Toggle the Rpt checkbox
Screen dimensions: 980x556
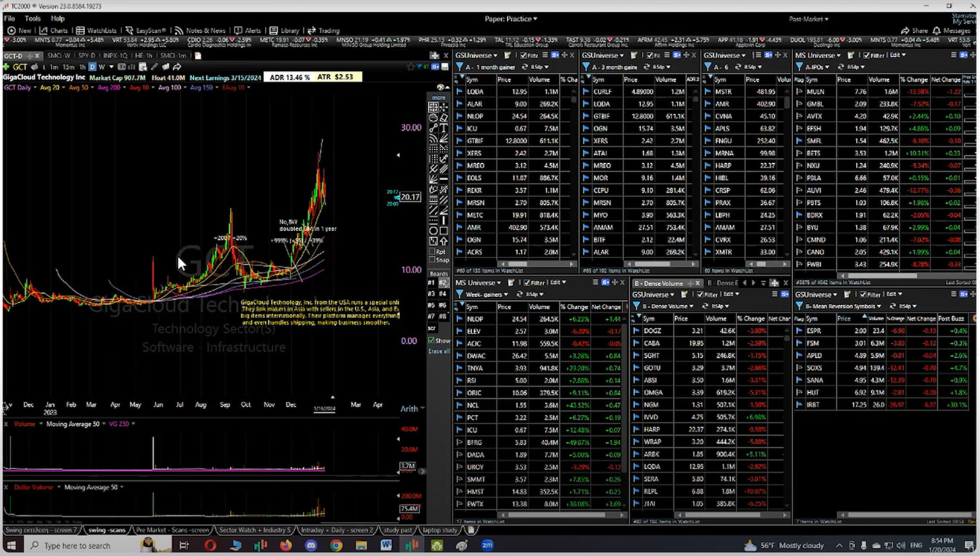pyautogui.click(x=432, y=252)
